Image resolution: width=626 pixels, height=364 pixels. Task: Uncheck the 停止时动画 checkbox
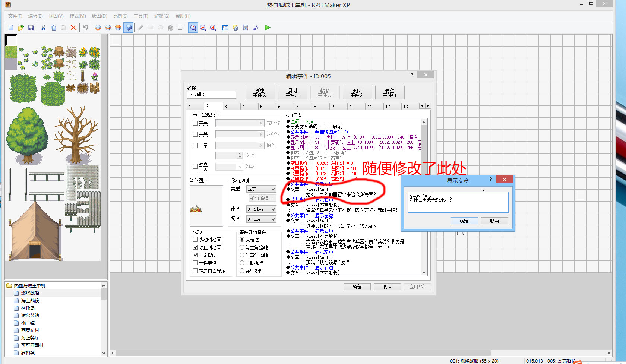[196, 247]
